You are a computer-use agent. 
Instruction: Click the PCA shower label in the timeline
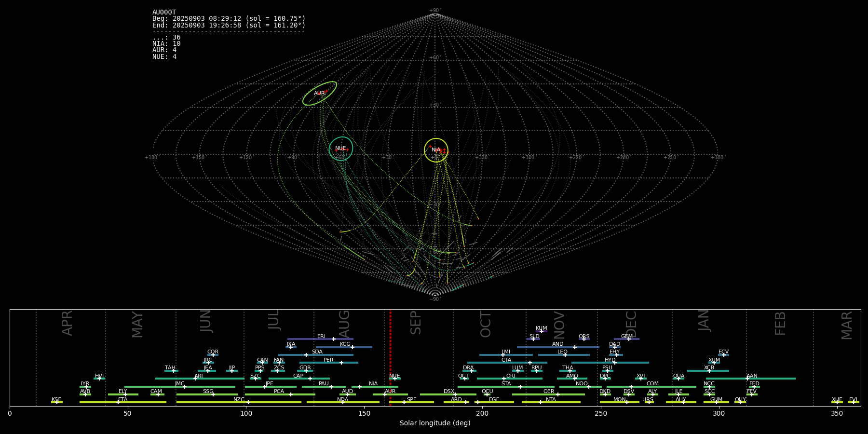pos(279,392)
